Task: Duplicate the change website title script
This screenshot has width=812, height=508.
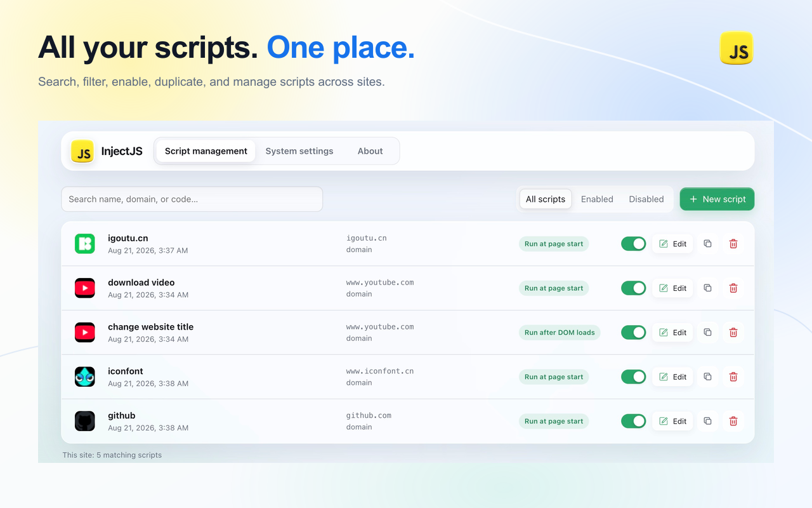Action: (x=707, y=333)
